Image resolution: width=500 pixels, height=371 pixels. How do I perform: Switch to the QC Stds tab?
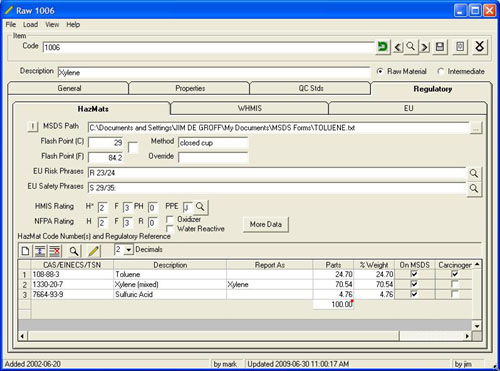click(x=311, y=88)
